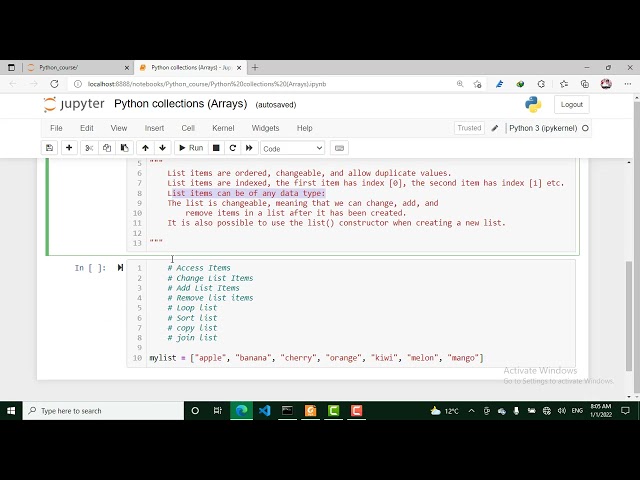Add this page to favorites star icon
The height and width of the screenshot is (480, 640).
(x=478, y=84)
